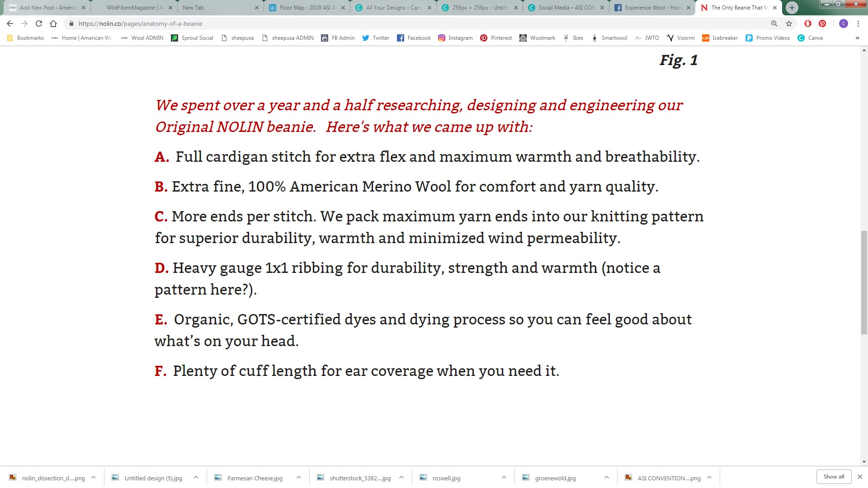Screen dimensions: 868x488
Task: Reload the current page
Action: (x=39, y=23)
